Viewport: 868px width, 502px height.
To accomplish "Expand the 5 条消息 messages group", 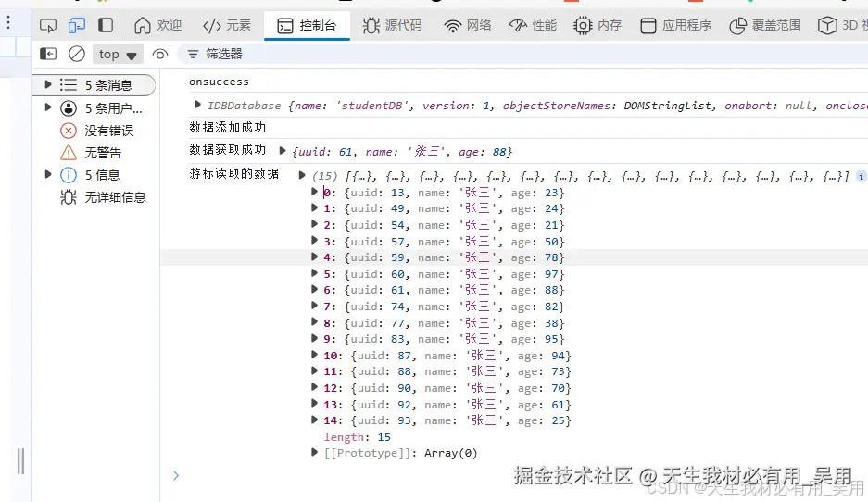I will pos(48,84).
